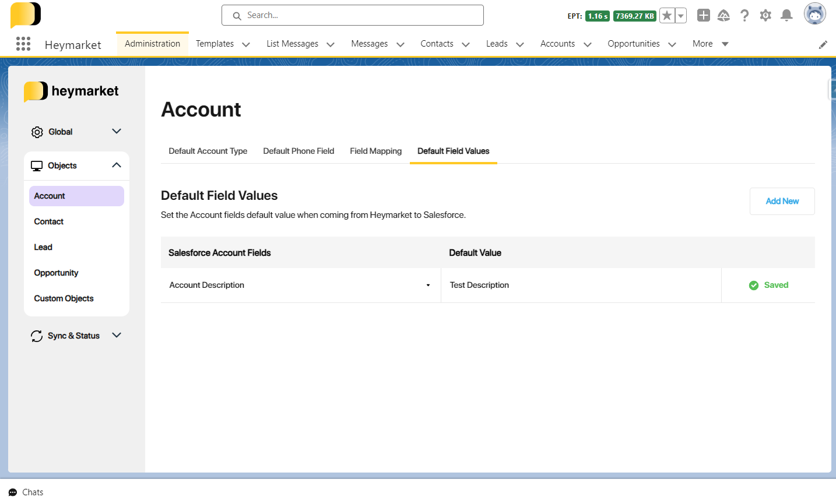
Task: Expand the Contacts chevron menu
Action: 466,44
